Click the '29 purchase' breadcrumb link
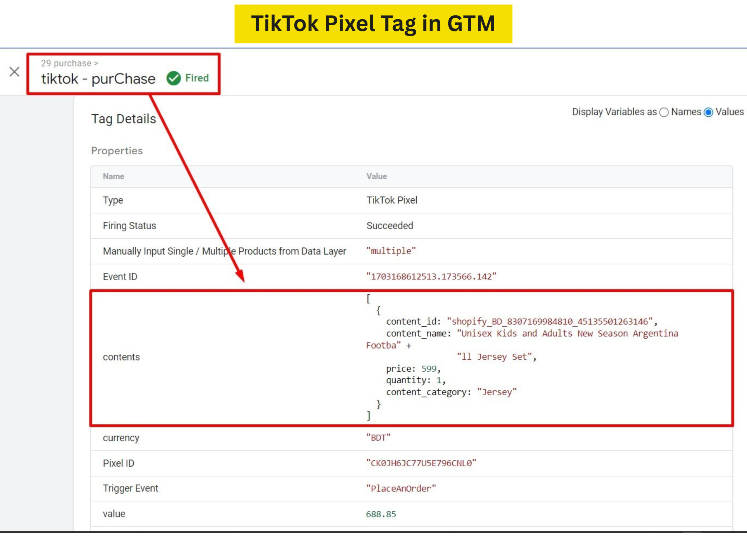The height and width of the screenshot is (560, 747). (66, 63)
